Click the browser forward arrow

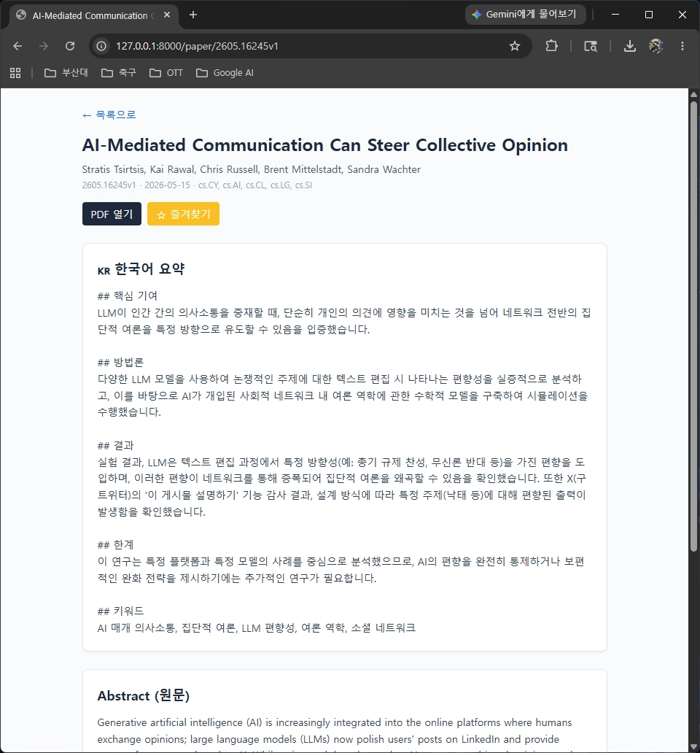[x=44, y=46]
